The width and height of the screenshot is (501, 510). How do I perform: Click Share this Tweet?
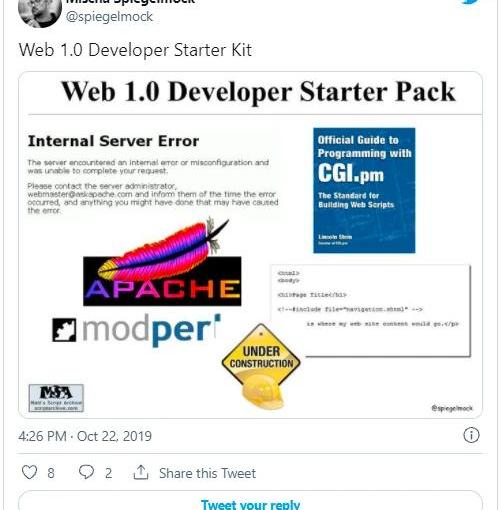point(207,473)
